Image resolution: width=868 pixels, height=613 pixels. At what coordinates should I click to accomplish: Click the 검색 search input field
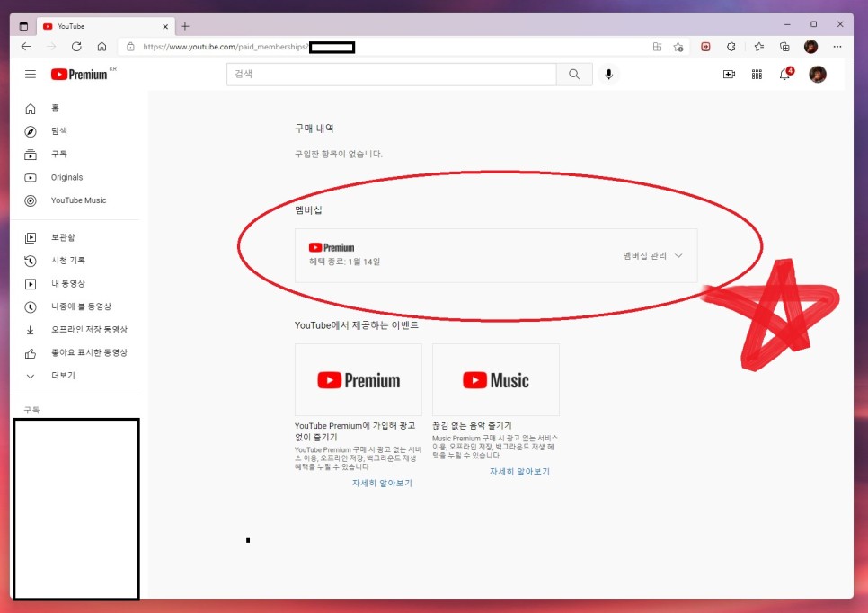(392, 75)
